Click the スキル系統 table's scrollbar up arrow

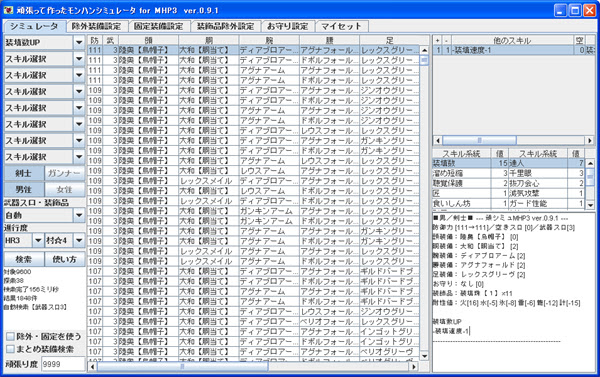(590, 163)
